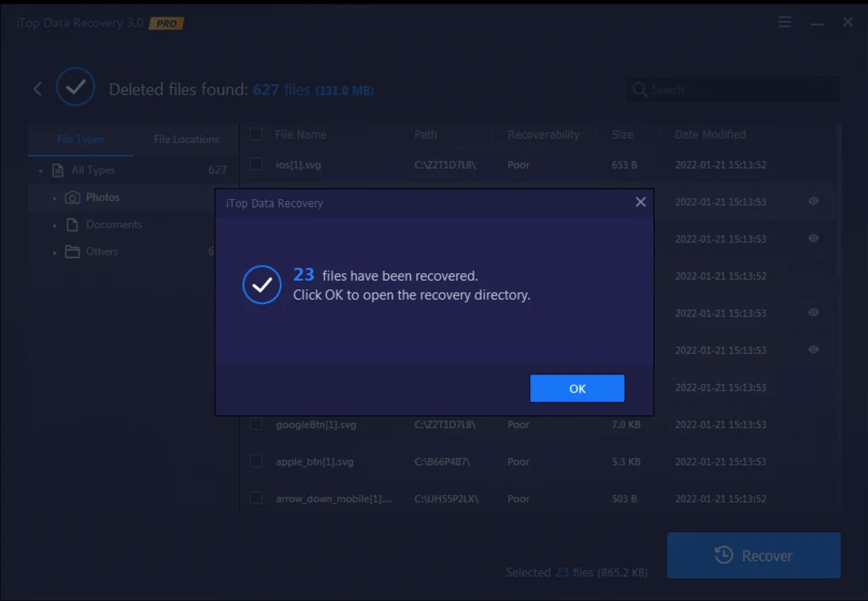
Task: Select the File Types tab
Action: click(81, 140)
